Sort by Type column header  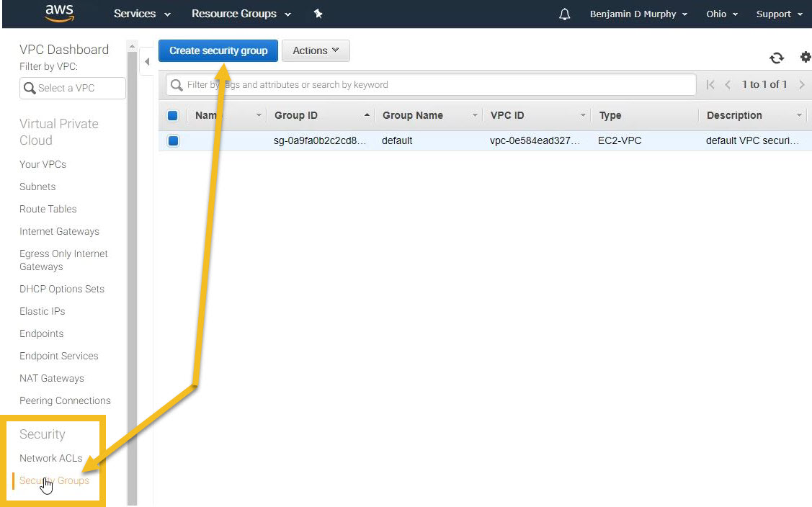click(610, 115)
